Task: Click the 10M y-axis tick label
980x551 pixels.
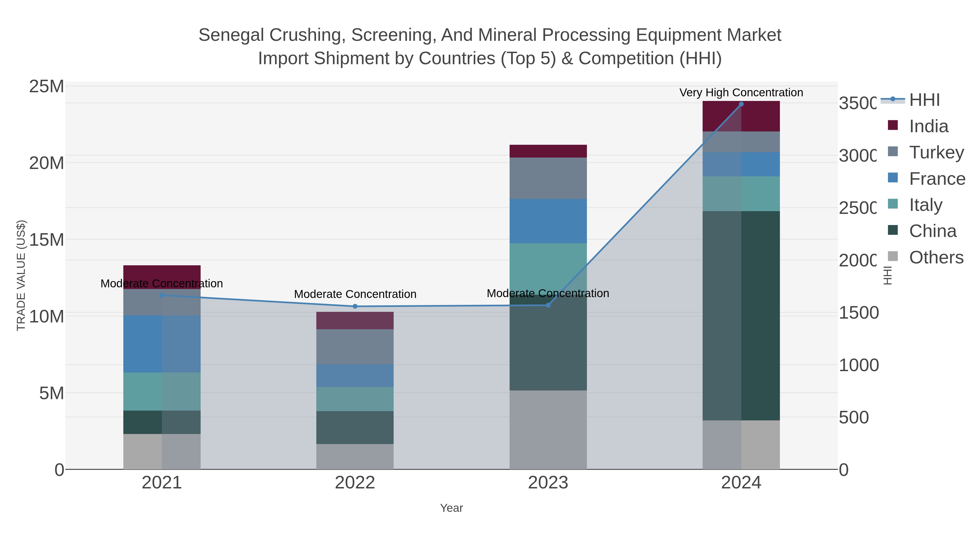Action: (x=46, y=316)
